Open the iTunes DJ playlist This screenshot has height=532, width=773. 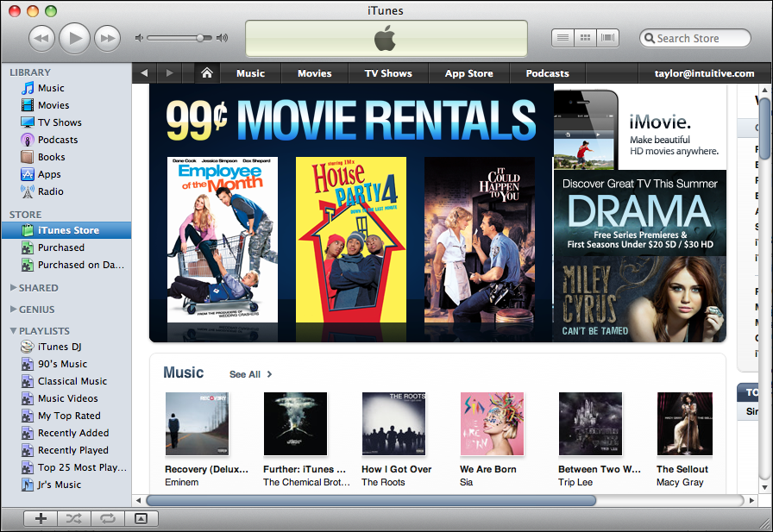(x=66, y=347)
